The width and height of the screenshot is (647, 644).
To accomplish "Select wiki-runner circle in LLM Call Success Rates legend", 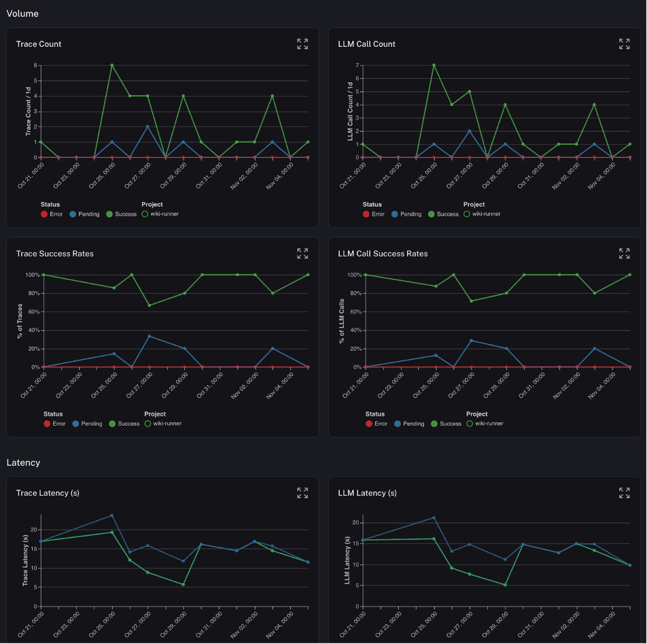I will point(470,424).
